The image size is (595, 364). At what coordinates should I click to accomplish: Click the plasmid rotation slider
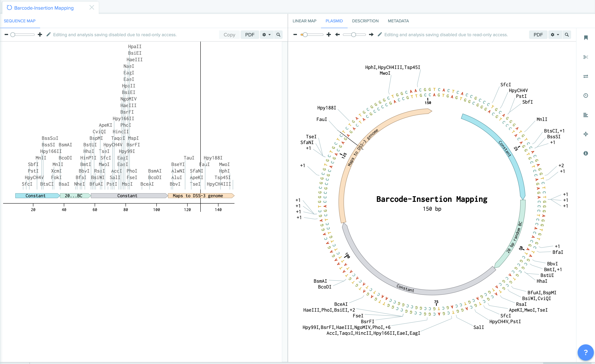[354, 35]
